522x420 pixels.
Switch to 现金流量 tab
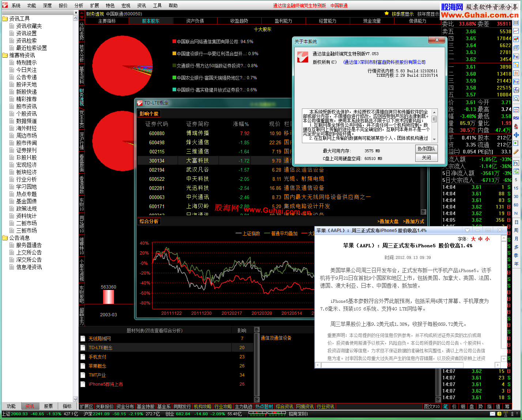372,21
